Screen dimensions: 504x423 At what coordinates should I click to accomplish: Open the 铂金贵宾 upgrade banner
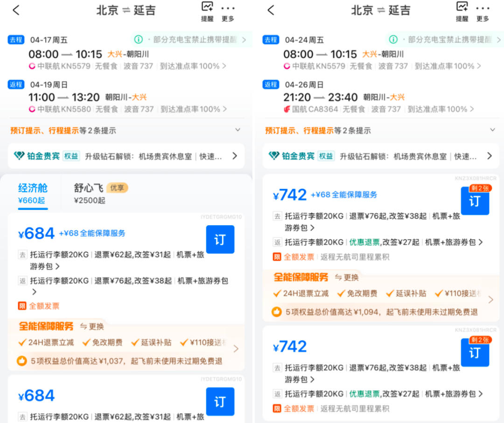coord(126,156)
